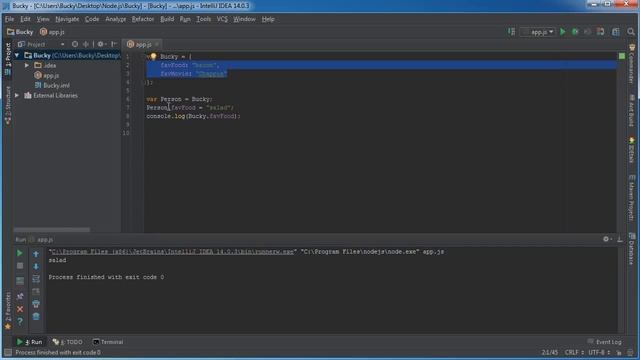
Task: Stop process in Run panel
Action: tap(20, 266)
